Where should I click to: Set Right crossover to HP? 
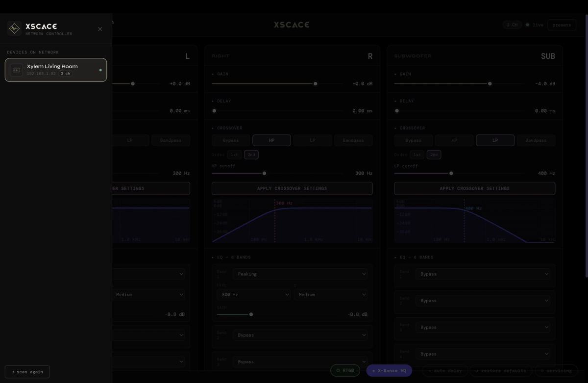coord(271,140)
